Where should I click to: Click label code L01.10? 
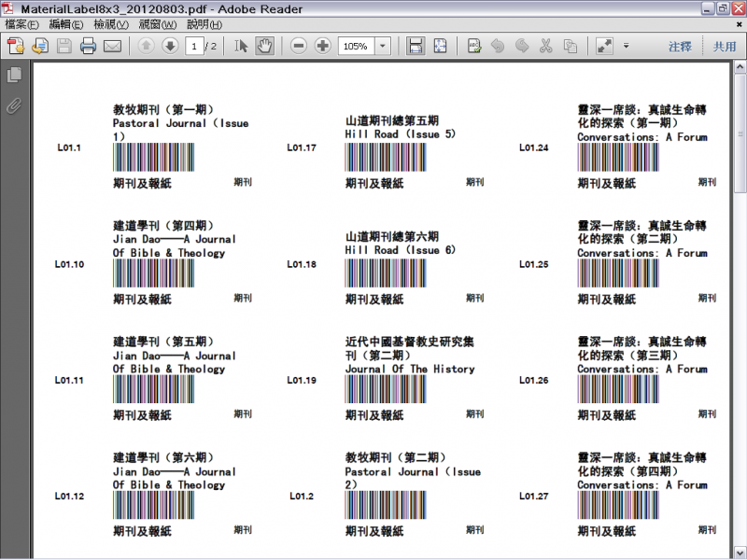pyautogui.click(x=69, y=264)
